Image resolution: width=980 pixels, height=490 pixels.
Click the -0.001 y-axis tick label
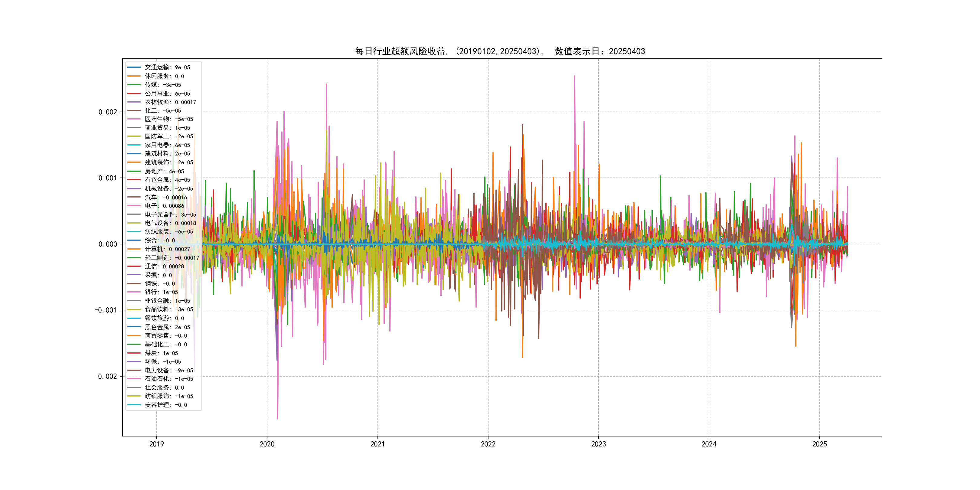pos(106,310)
